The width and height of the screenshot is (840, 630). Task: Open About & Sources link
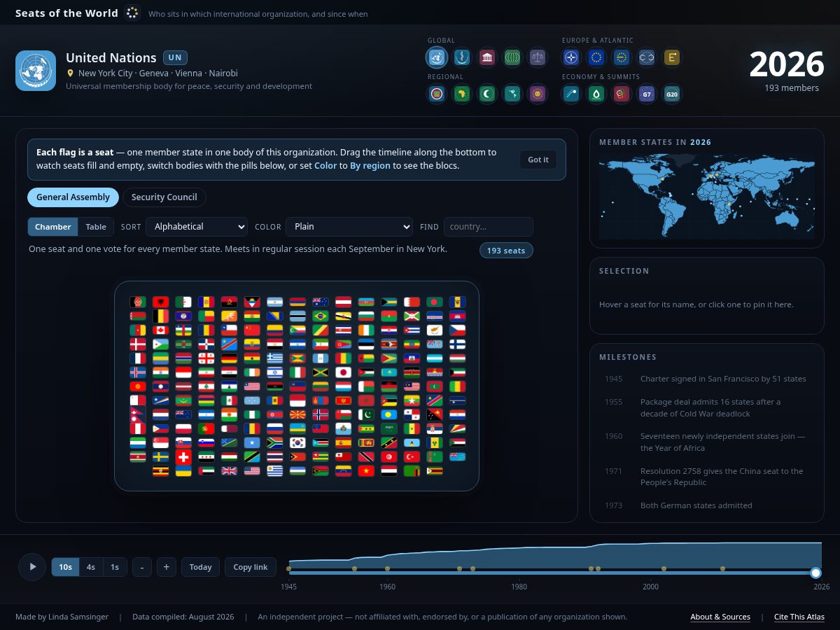pyautogui.click(x=720, y=617)
